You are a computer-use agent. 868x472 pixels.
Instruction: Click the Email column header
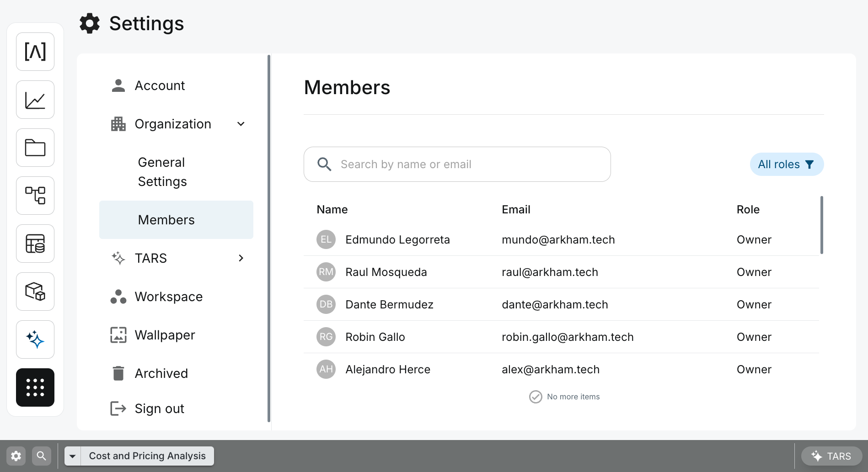click(516, 209)
